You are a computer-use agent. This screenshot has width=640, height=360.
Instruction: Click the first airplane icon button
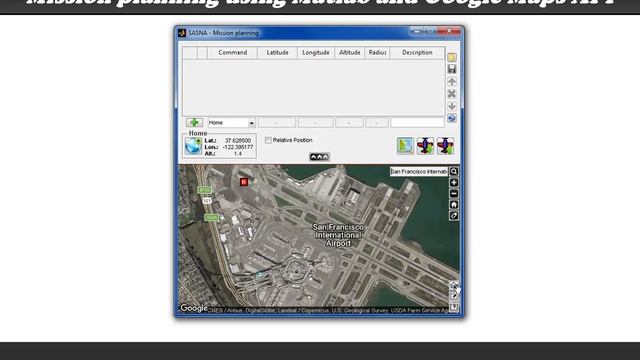click(x=425, y=146)
